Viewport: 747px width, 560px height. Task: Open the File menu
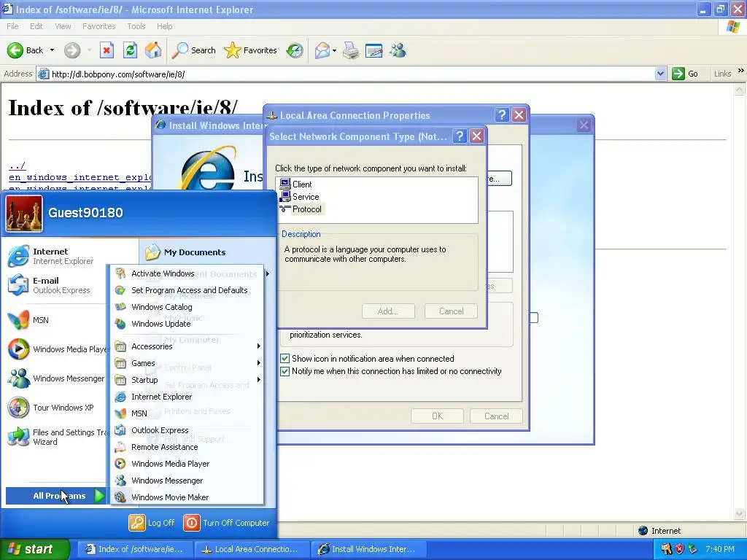coord(12,26)
